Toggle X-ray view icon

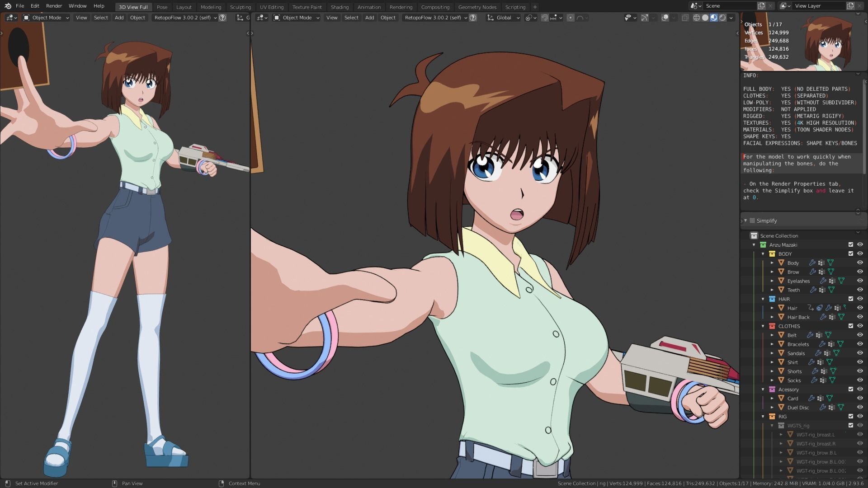click(685, 18)
